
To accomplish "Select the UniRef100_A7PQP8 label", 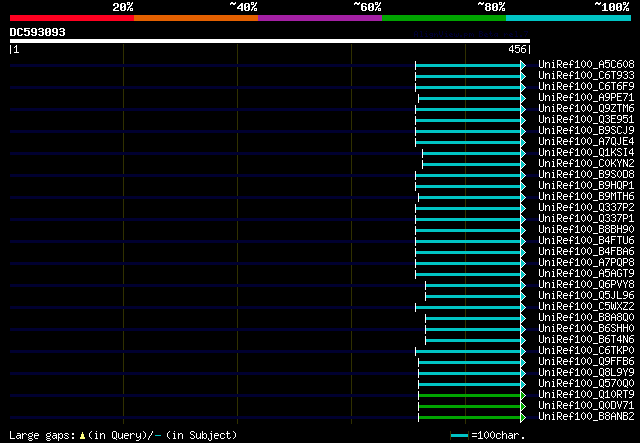I will click(586, 263).
